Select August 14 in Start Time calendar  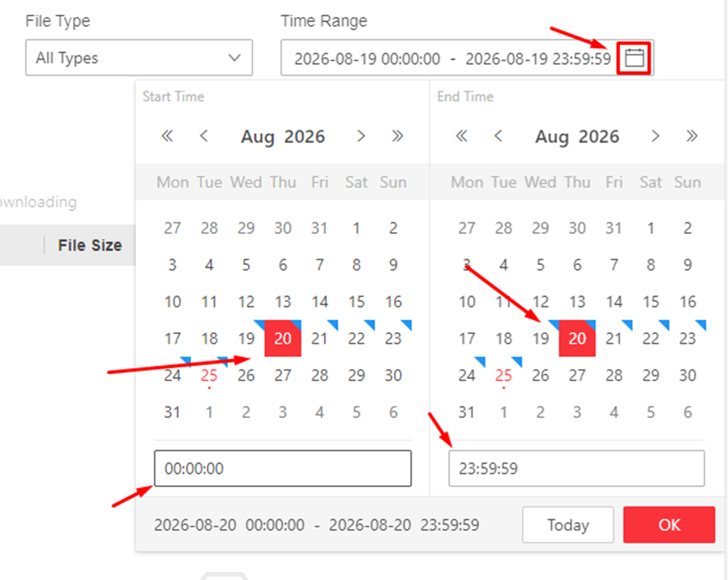319,302
